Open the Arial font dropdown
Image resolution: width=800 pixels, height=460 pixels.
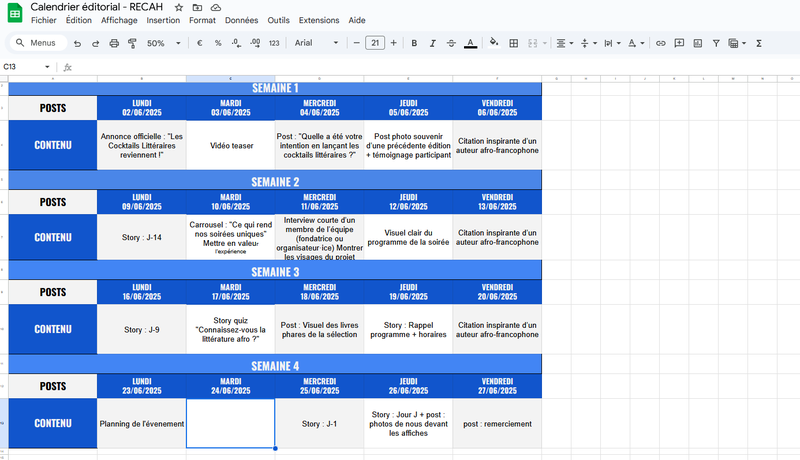pos(316,43)
